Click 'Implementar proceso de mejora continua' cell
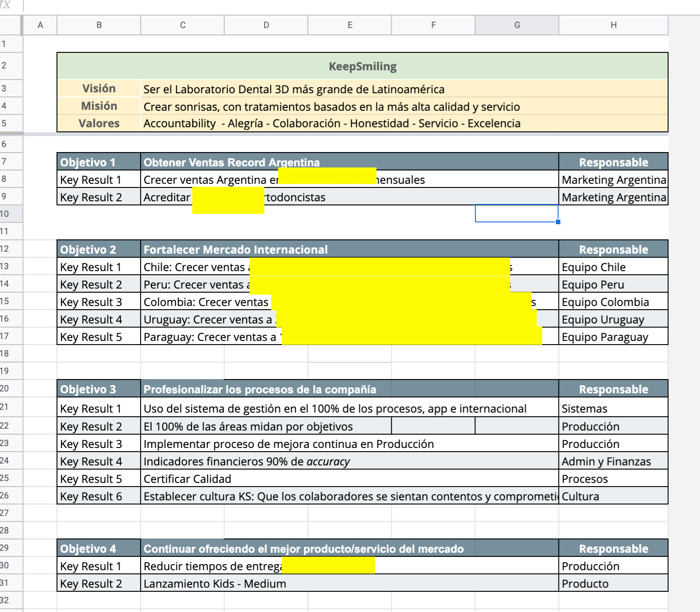The width and height of the screenshot is (700, 612). (350, 443)
